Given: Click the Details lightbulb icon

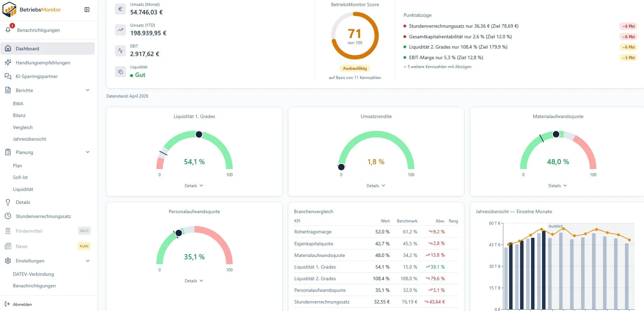Looking at the screenshot, I should (x=8, y=202).
